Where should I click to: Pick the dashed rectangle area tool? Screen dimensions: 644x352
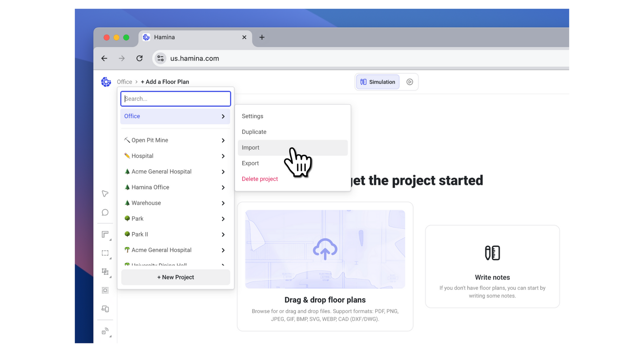pyautogui.click(x=105, y=253)
